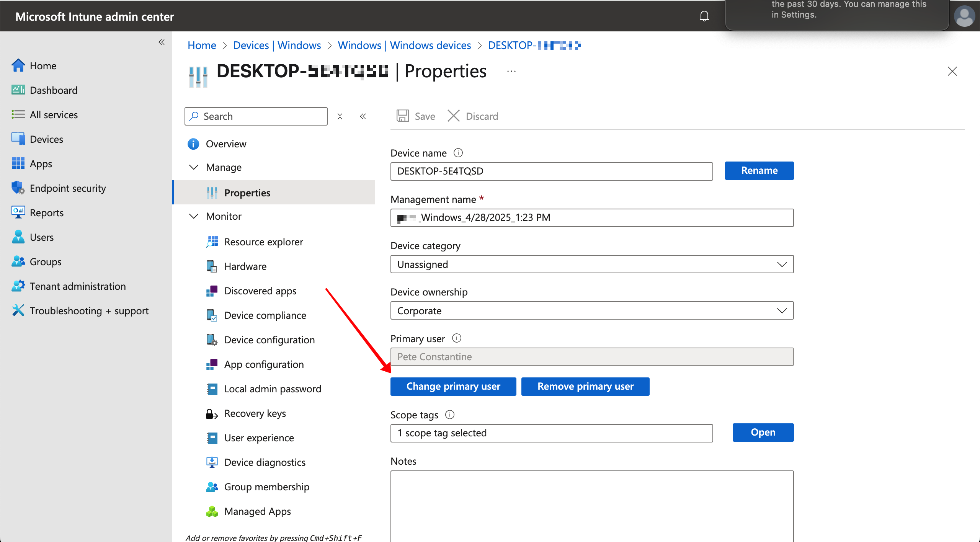Open the ellipsis more options
This screenshot has height=542, width=980.
tap(511, 71)
